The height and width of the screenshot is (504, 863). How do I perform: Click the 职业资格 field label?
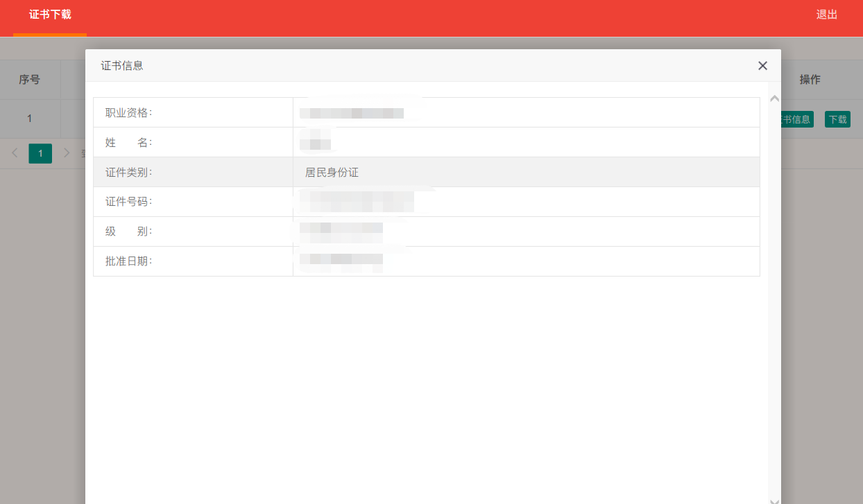click(128, 112)
